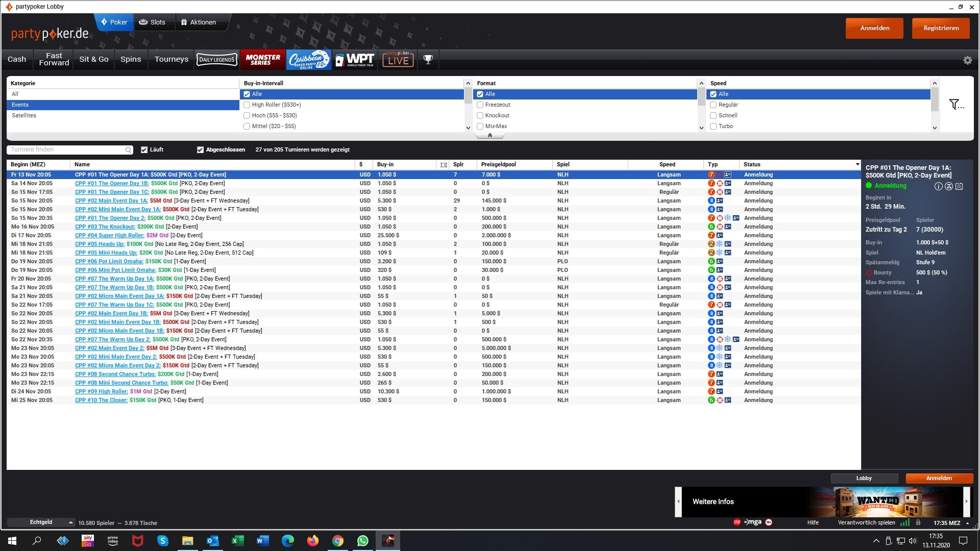Open the Caribbean Poker Party logo tab

coord(309,60)
